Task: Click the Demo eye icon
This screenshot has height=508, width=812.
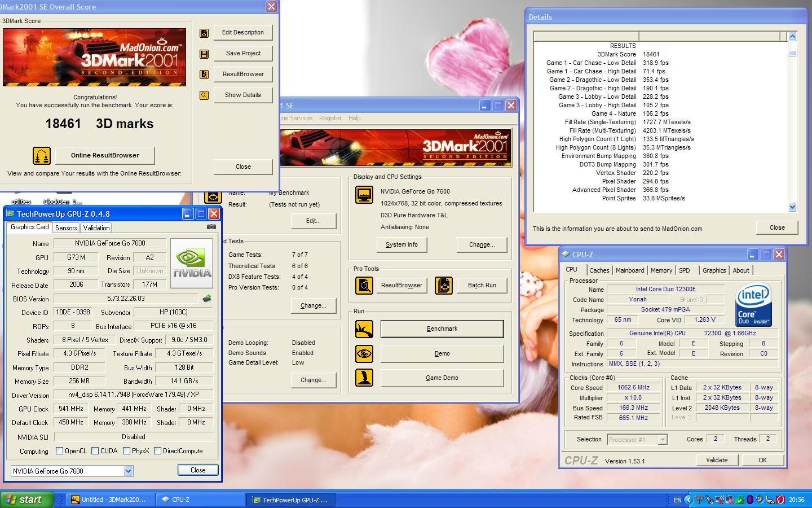Action: [x=364, y=353]
